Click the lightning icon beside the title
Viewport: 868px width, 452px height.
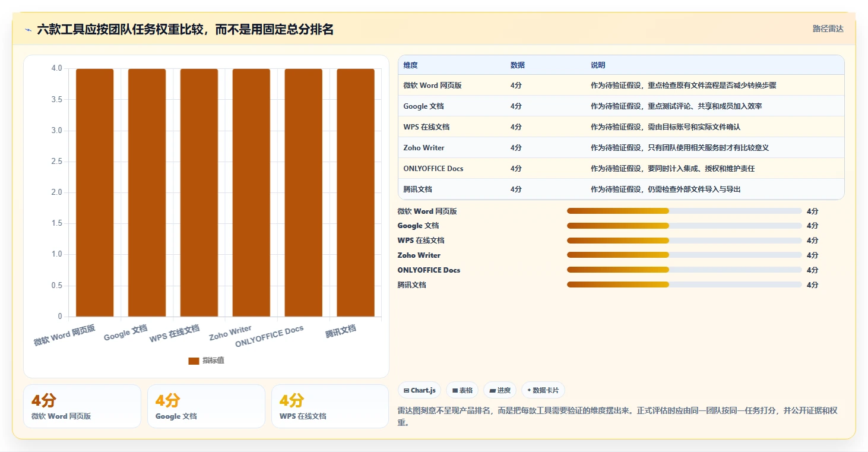coord(28,30)
